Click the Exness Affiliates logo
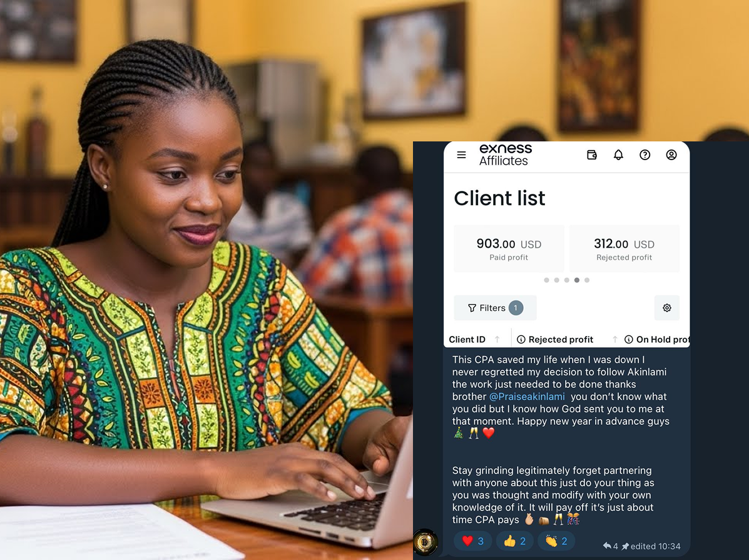Viewport: 749px width, 560px height. (505, 155)
